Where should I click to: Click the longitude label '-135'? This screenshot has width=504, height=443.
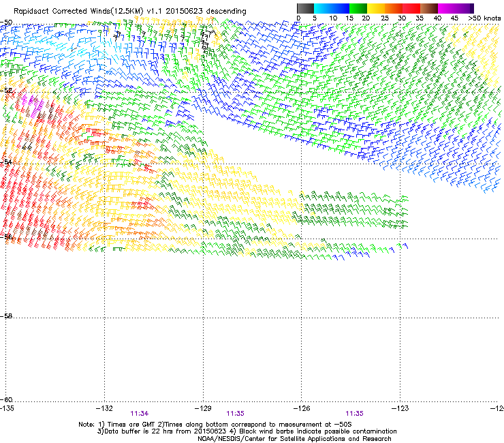pos(7,408)
